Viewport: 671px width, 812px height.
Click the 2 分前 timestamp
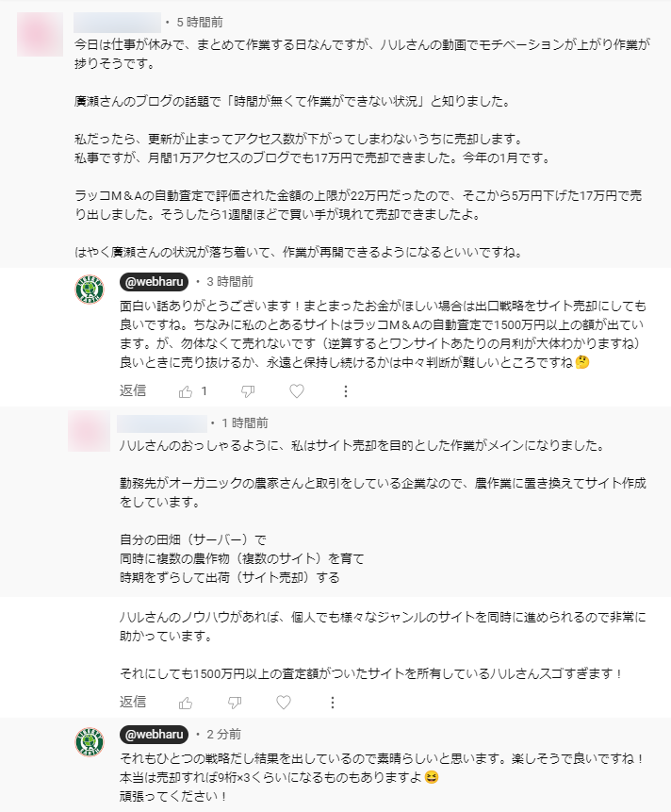tap(224, 735)
